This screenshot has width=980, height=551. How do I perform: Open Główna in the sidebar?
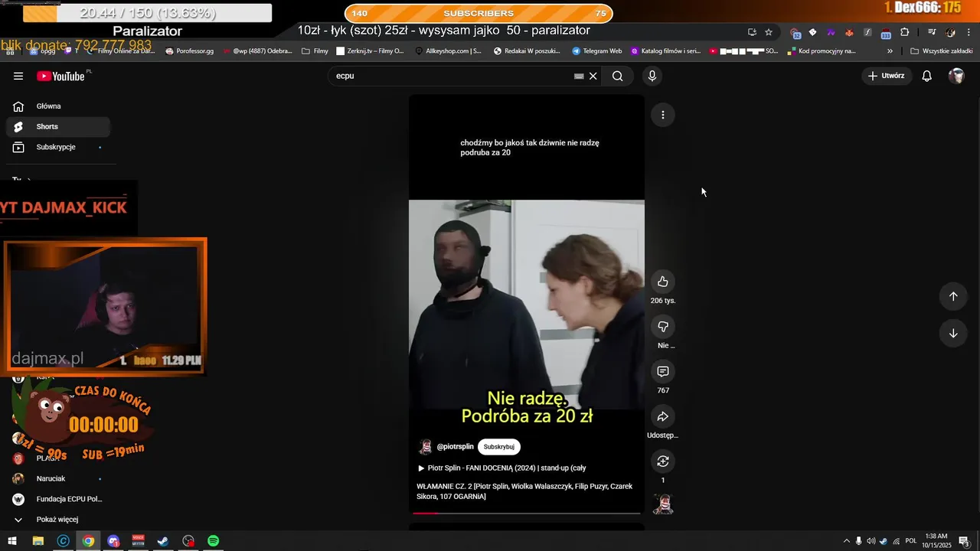click(x=58, y=106)
